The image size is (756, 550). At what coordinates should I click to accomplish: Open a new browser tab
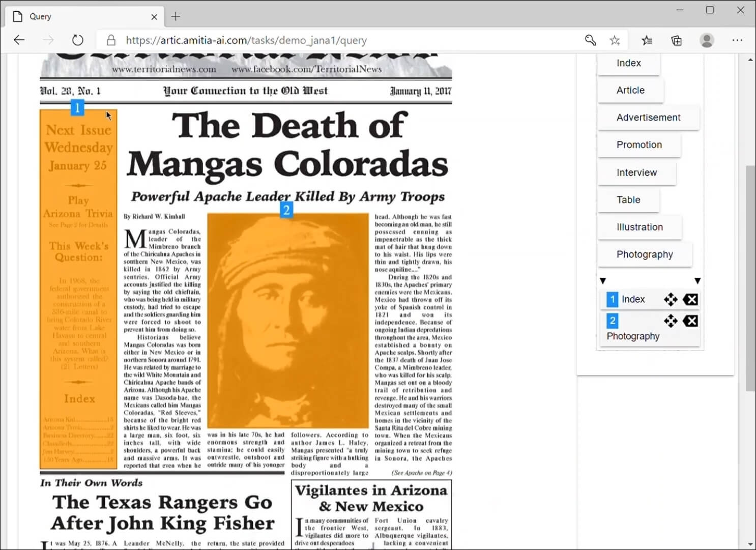pyautogui.click(x=176, y=16)
